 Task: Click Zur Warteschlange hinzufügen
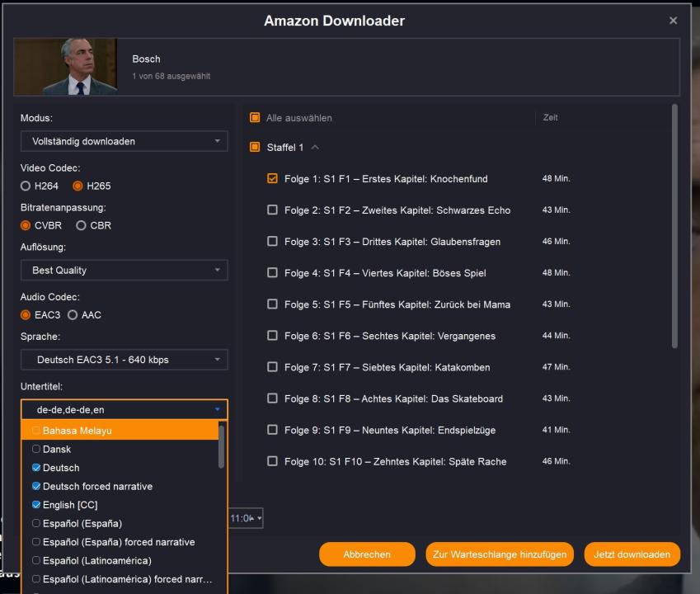[x=500, y=554]
